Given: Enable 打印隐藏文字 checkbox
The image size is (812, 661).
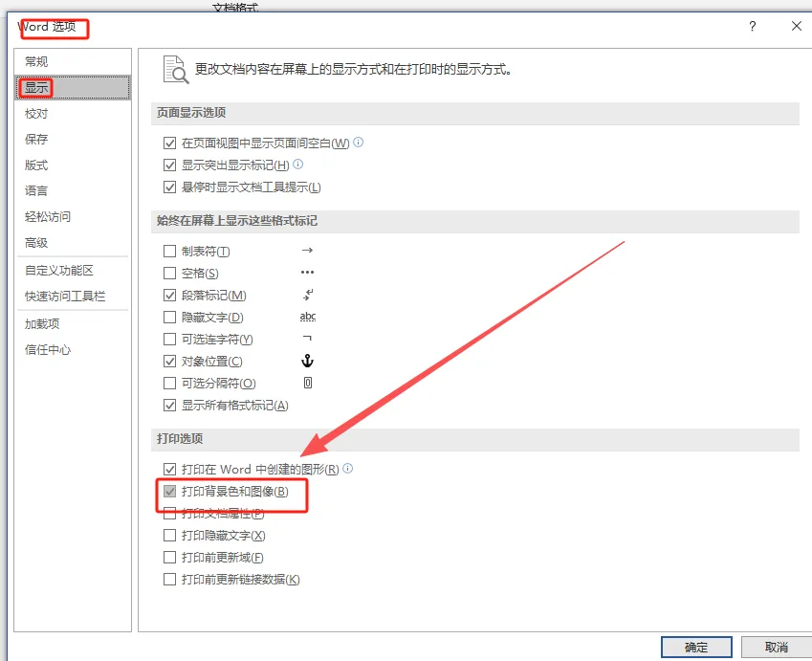Looking at the screenshot, I should [x=169, y=535].
